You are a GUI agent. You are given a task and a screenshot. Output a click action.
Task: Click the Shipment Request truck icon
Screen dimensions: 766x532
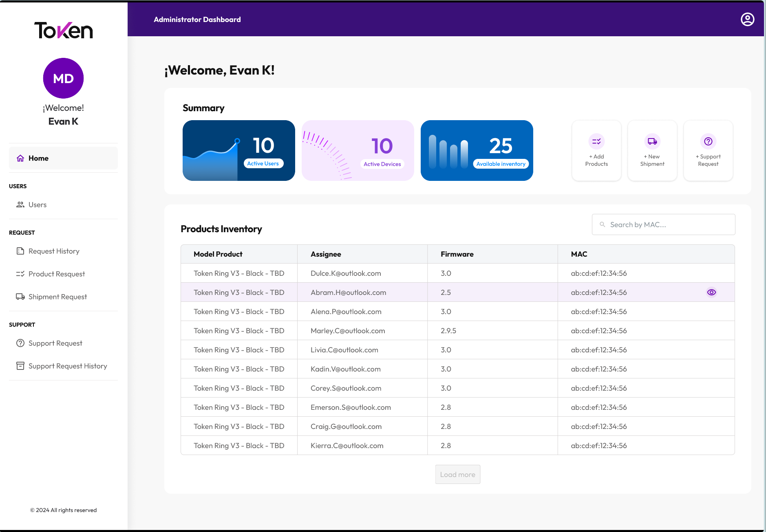pos(20,297)
